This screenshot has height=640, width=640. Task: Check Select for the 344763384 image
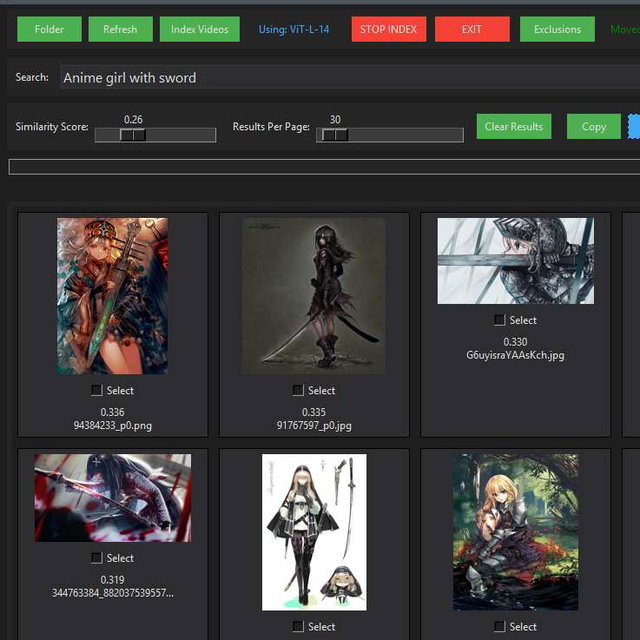(97, 558)
